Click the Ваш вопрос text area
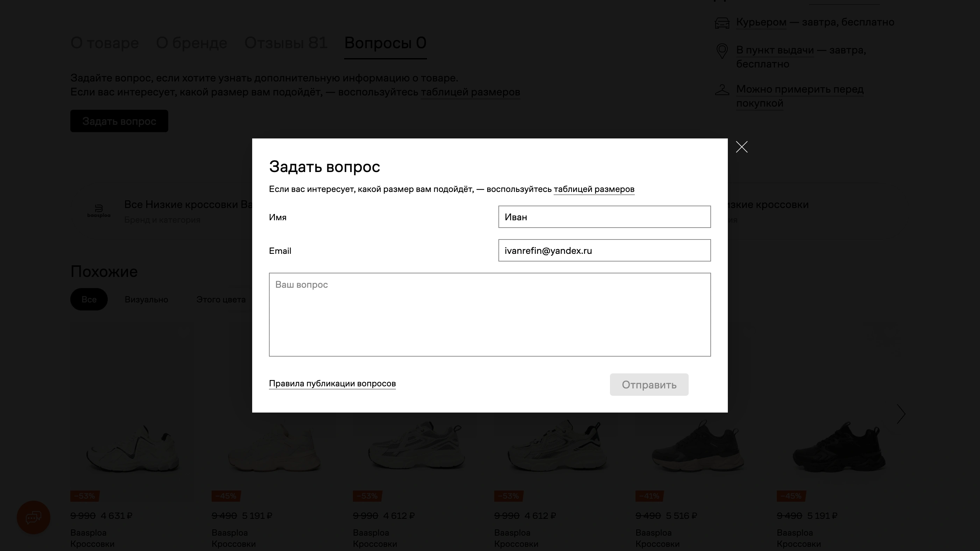This screenshot has height=551, width=980. coord(490,314)
